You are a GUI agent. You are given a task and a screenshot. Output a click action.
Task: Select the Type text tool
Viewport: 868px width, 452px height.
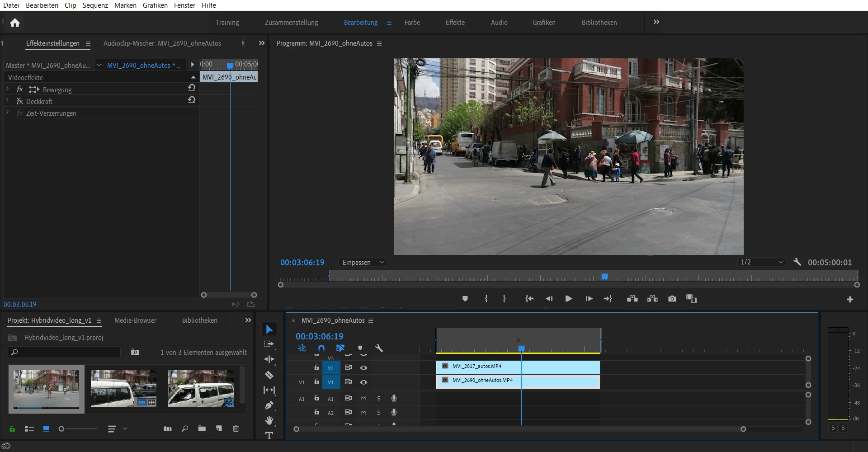point(269,435)
